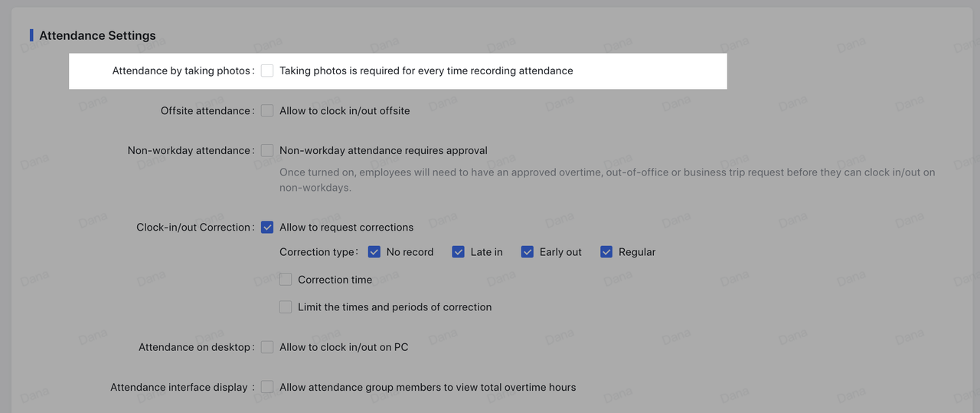The width and height of the screenshot is (980, 413).
Task: Click the 'Attendance by taking photos' field label
Action: pyautogui.click(x=181, y=70)
